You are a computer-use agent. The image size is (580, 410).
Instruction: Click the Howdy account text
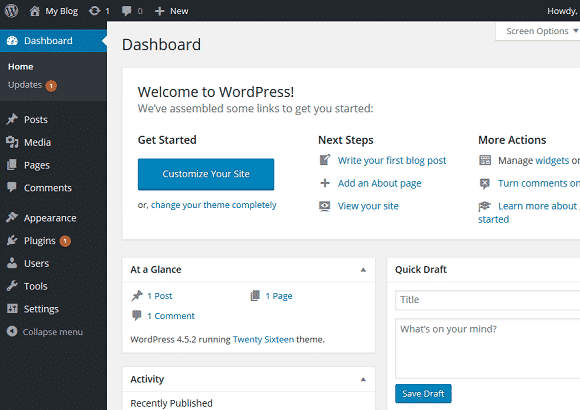point(563,11)
